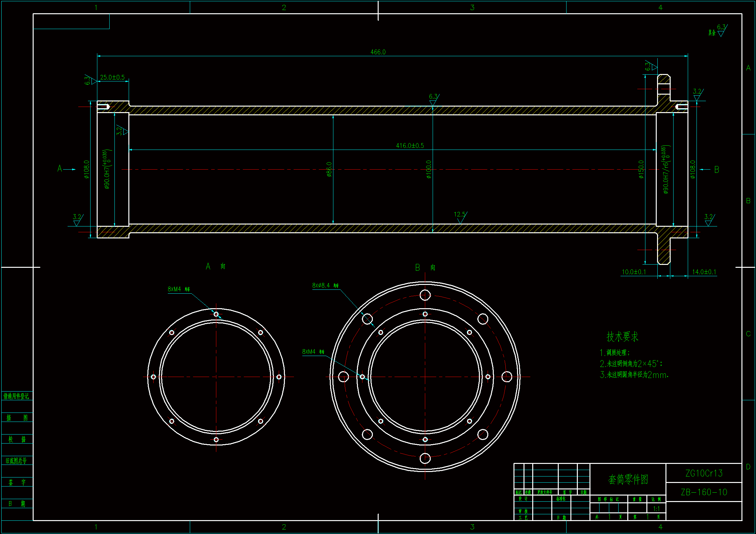Select the ø86.0 bore diameter dimension

click(x=329, y=170)
